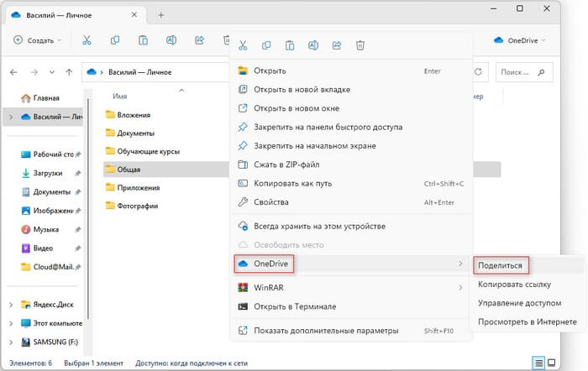Select Копировать как путь
Viewport: 588px width, 371px height.
350,183
